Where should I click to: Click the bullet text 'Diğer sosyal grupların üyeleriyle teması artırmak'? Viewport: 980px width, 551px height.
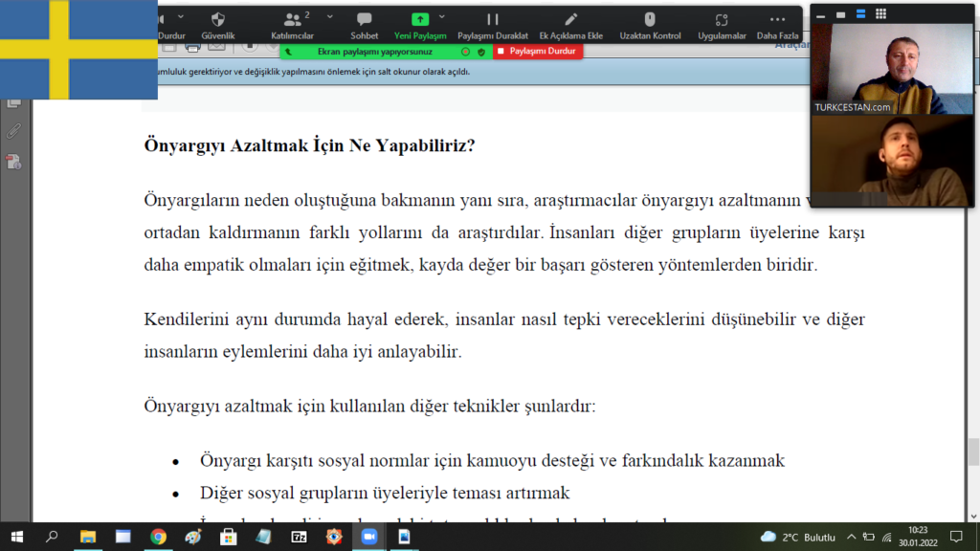click(x=385, y=493)
